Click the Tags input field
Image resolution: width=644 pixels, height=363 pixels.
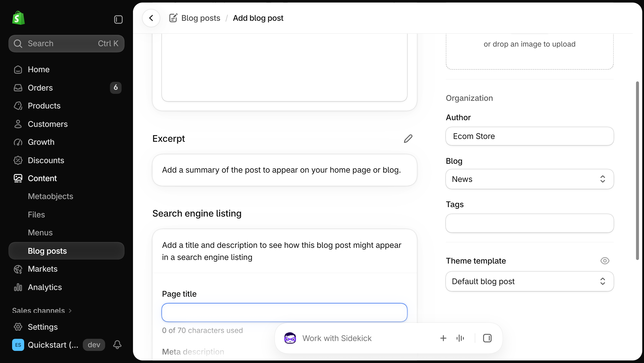click(530, 223)
